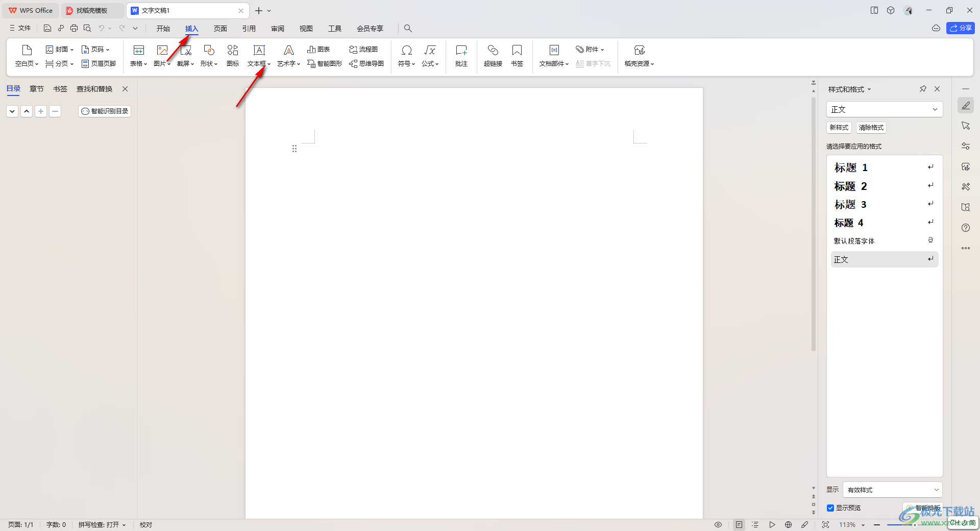The image size is (980, 531).
Task: Toggle full screen reading mode
Action: coord(825,525)
